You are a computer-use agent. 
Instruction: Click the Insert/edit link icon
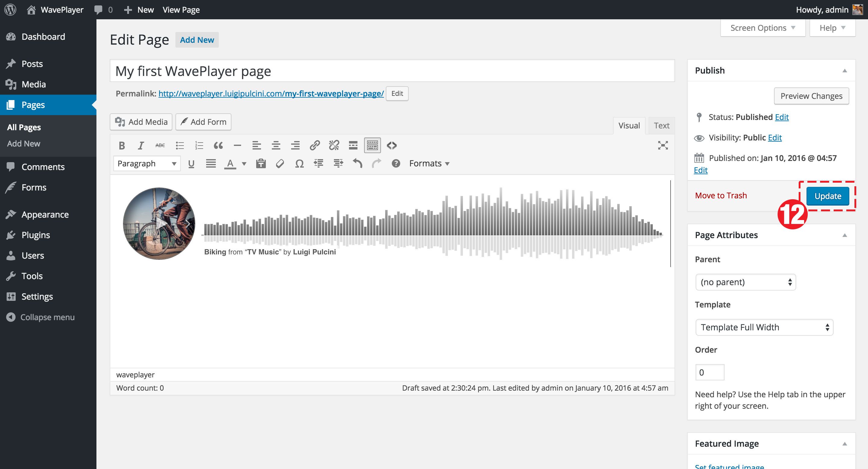pos(314,146)
